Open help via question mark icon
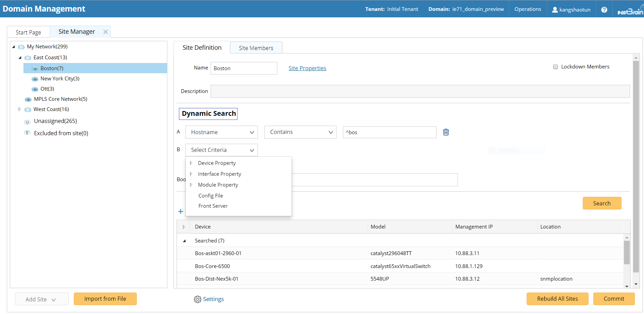644x314 pixels. 604,10
